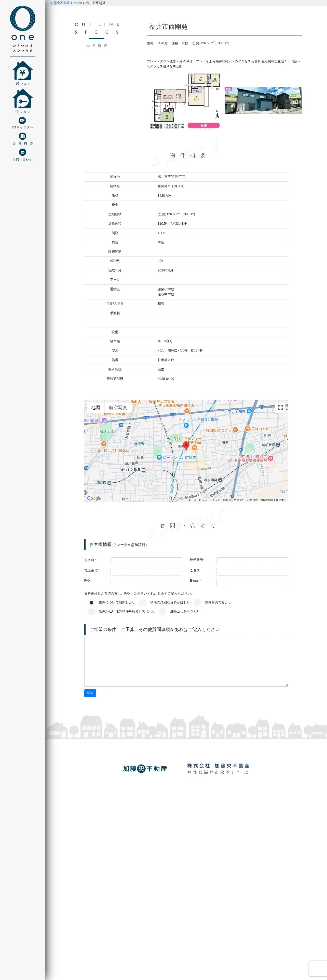Click 地図の誤りを報告する link
Viewport: 327px width, 980px height.
click(273, 500)
